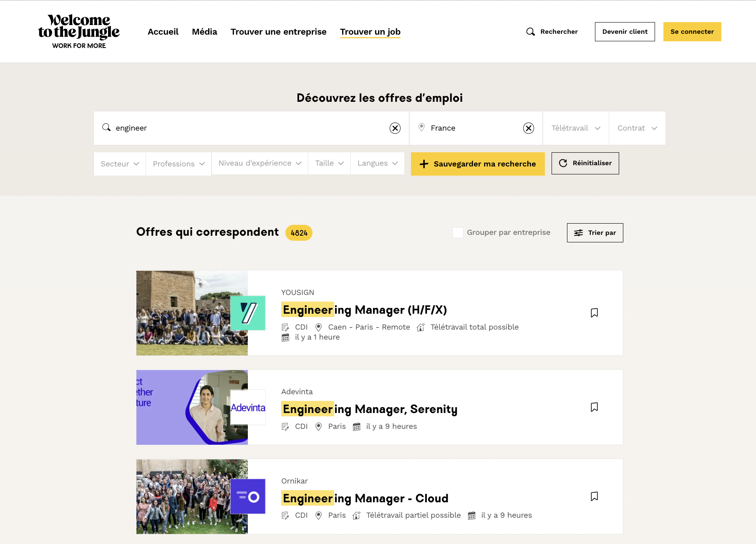Clear the France location field

point(528,128)
